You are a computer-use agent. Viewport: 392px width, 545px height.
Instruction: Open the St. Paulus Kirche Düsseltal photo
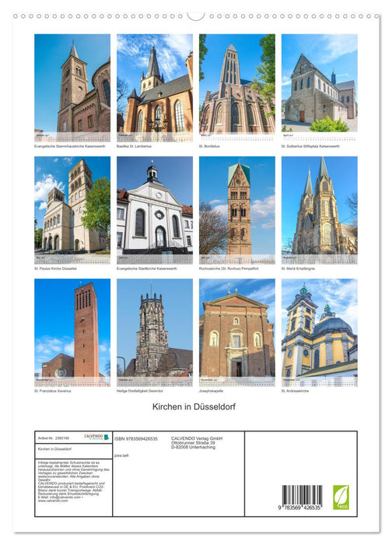click(x=72, y=210)
